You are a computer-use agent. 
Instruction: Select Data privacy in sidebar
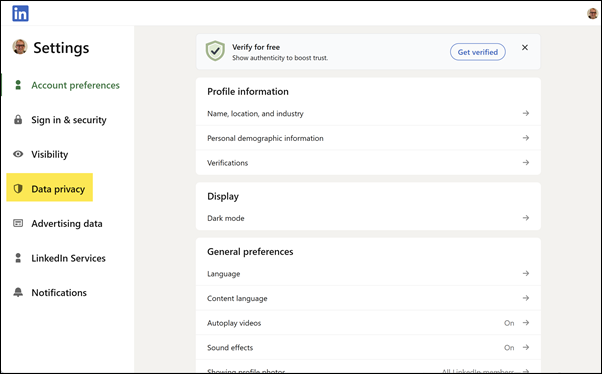(x=50, y=187)
